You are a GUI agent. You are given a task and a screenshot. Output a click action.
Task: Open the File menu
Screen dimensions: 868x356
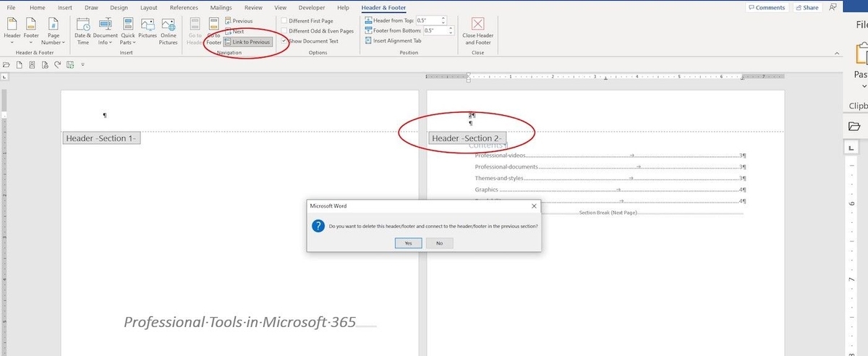[x=11, y=7]
